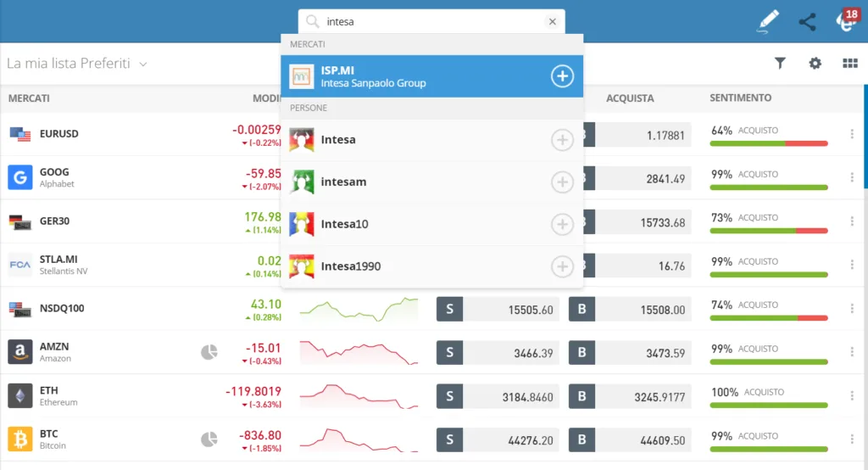Open watchlist settings gear

(815, 63)
